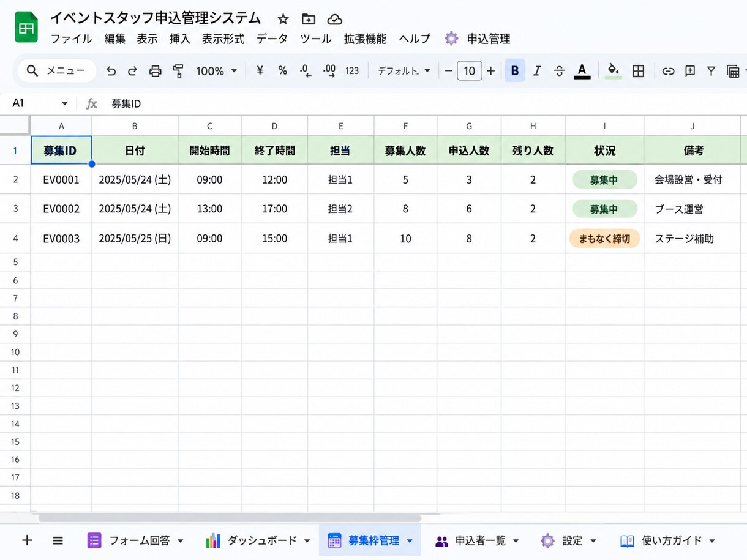
Task: Print the spreadsheet
Action: pyautogui.click(x=156, y=71)
